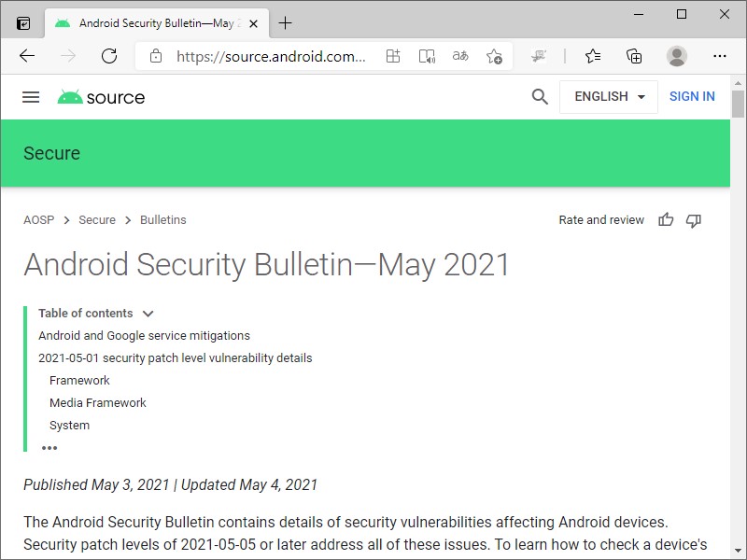
Task: Open the site search magnifier
Action: pyautogui.click(x=540, y=97)
